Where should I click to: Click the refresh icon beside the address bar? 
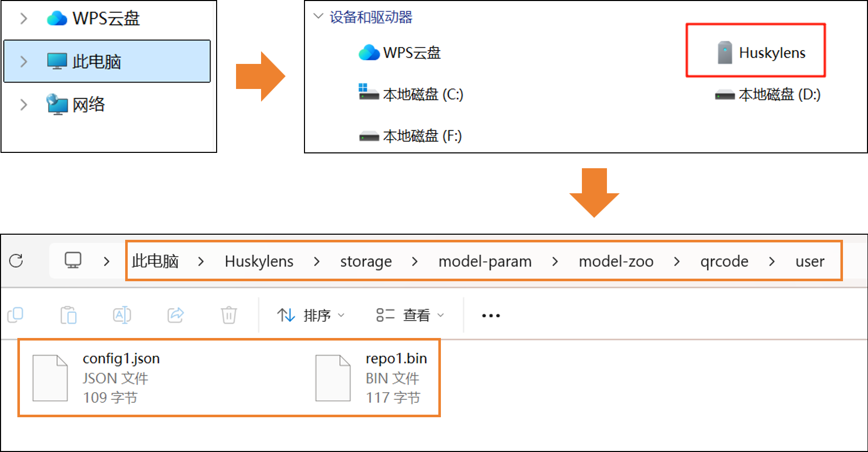pos(16,261)
